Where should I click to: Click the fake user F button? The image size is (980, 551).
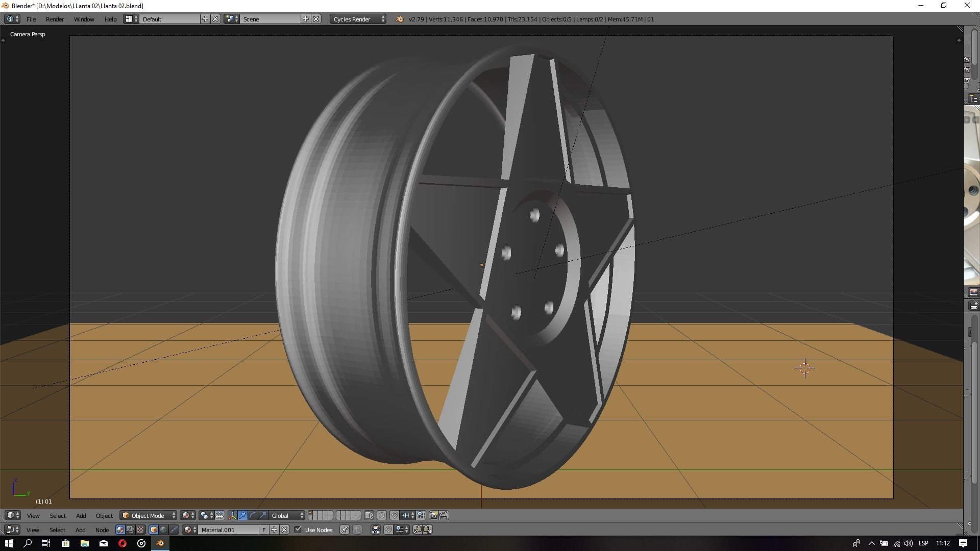[x=264, y=530]
